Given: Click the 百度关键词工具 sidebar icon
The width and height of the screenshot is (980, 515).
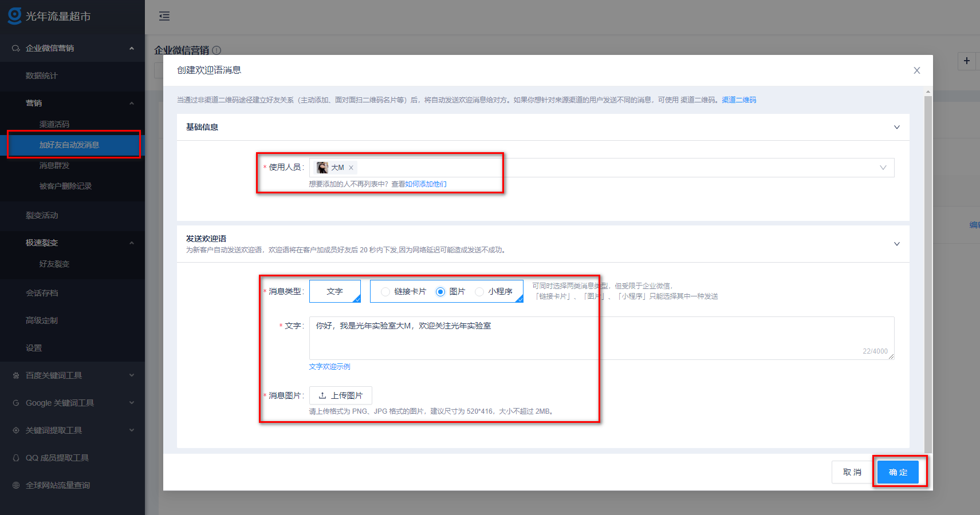Looking at the screenshot, I should tap(16, 375).
